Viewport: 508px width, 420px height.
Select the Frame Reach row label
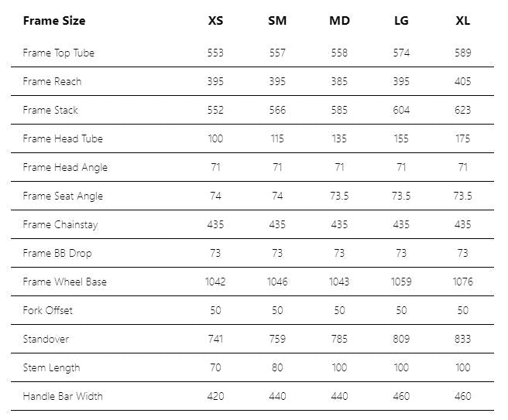tap(52, 81)
